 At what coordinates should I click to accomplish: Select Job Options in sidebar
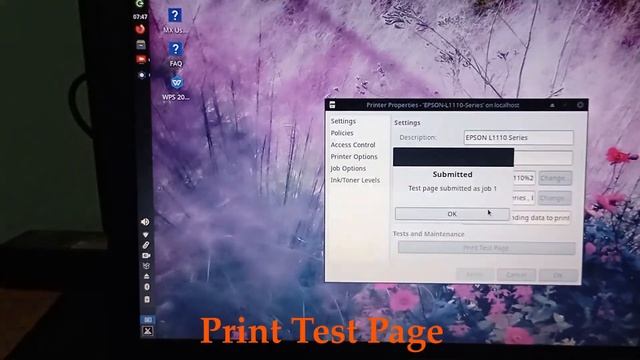point(348,169)
